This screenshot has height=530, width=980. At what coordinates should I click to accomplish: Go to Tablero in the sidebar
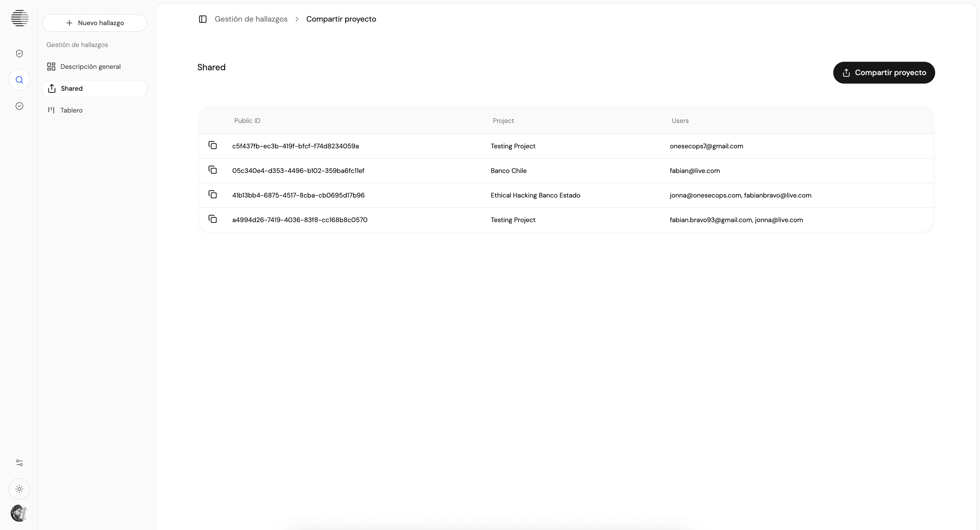[x=71, y=110]
